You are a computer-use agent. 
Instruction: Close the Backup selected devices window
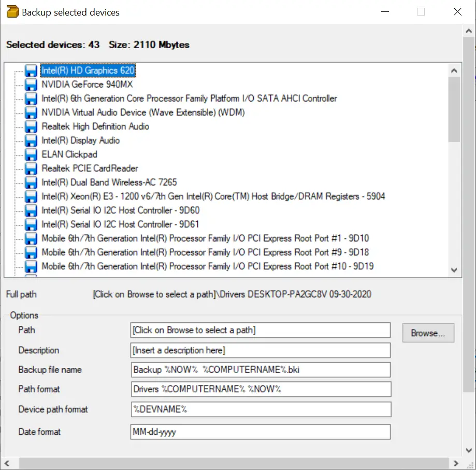[457, 12]
